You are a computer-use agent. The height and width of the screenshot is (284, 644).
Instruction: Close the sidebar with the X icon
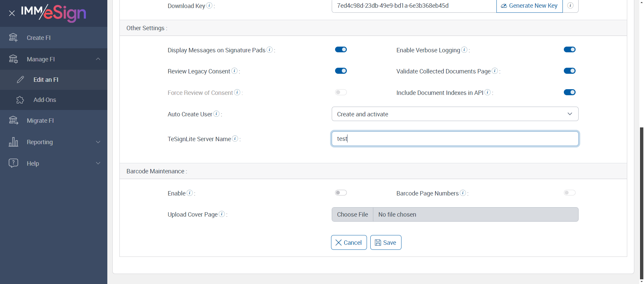click(x=12, y=13)
